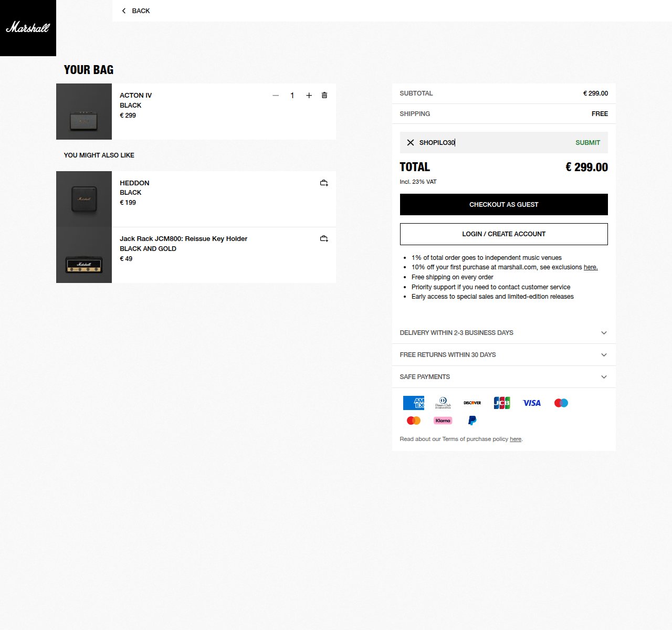The image size is (672, 630).
Task: Expand Delivery Within 2-3 Business Days
Action: coord(504,333)
